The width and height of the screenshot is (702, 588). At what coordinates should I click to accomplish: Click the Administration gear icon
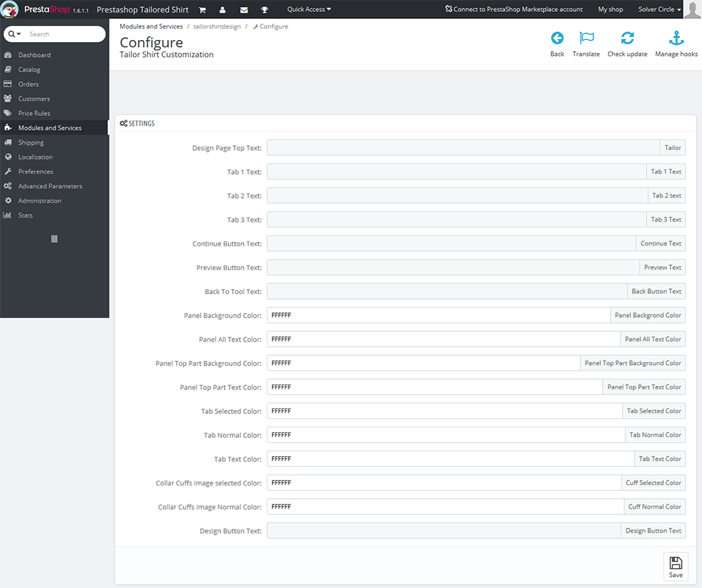8,201
